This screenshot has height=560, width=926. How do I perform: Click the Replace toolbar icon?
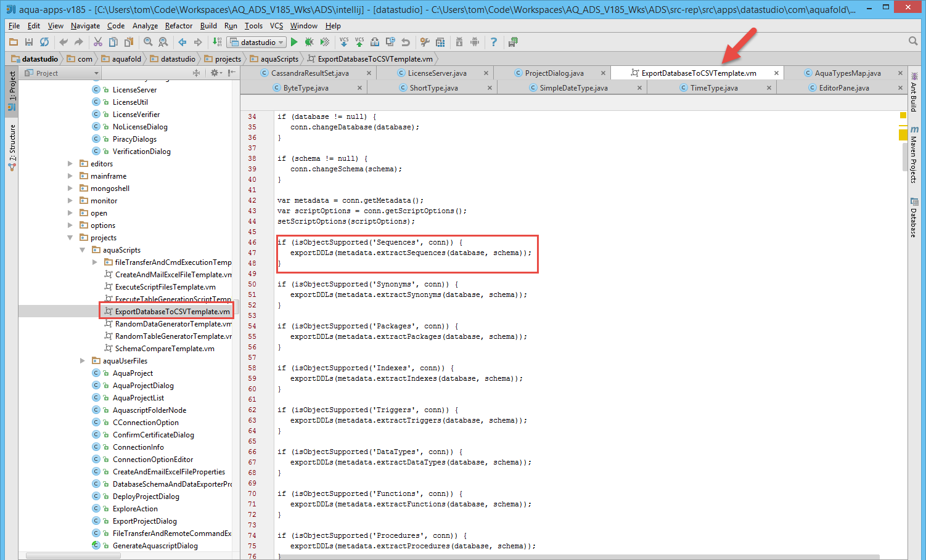[163, 42]
